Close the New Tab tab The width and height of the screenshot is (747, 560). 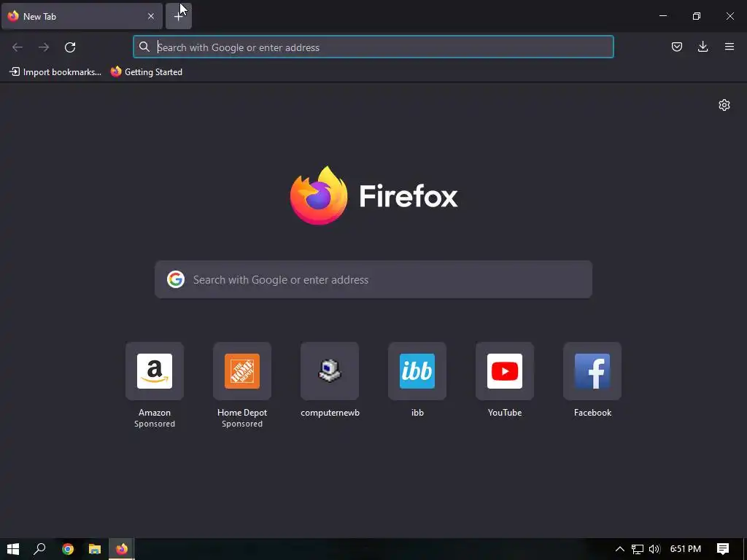(x=151, y=16)
